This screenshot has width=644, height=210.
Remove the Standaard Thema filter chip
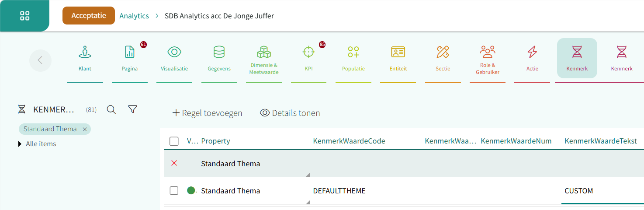[85, 129]
